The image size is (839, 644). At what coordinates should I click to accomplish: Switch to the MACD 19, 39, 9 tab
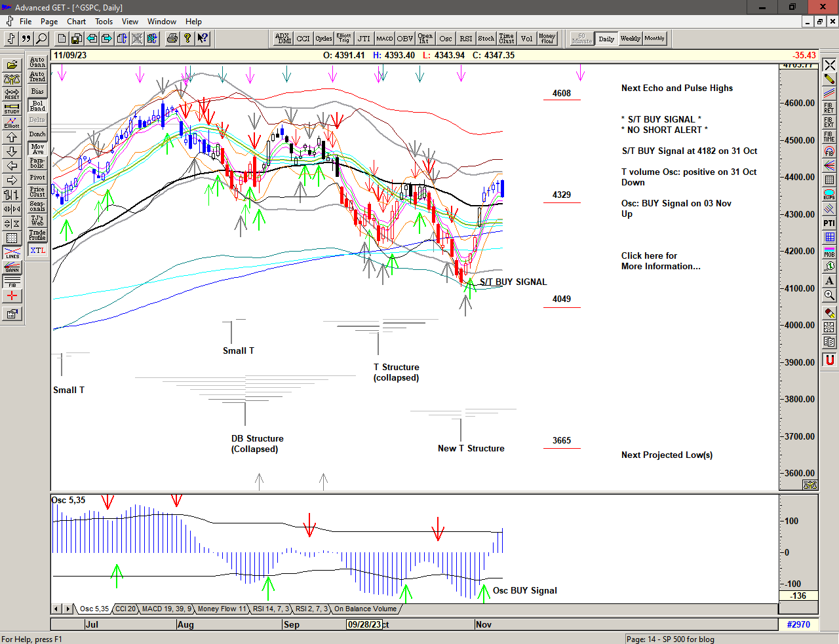(166, 609)
